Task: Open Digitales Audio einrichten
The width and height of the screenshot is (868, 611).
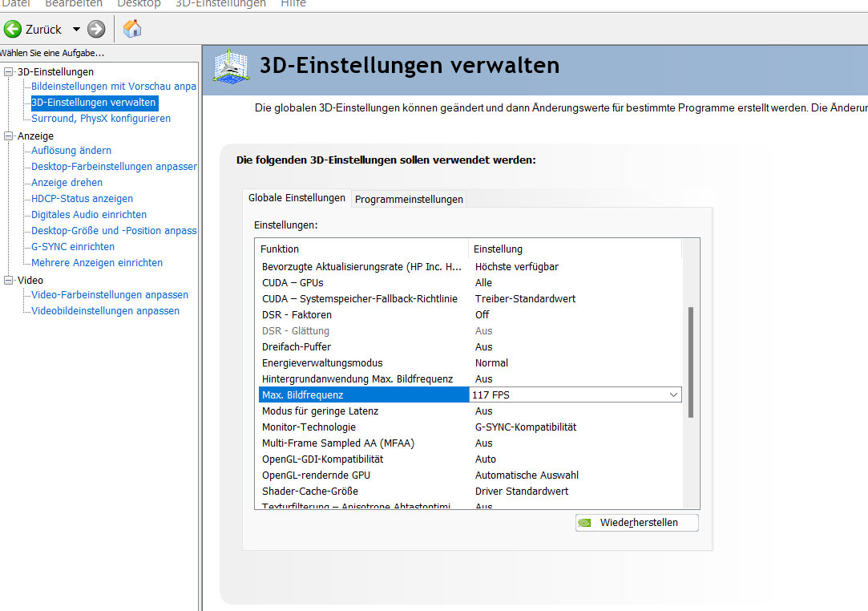Action: [89, 215]
